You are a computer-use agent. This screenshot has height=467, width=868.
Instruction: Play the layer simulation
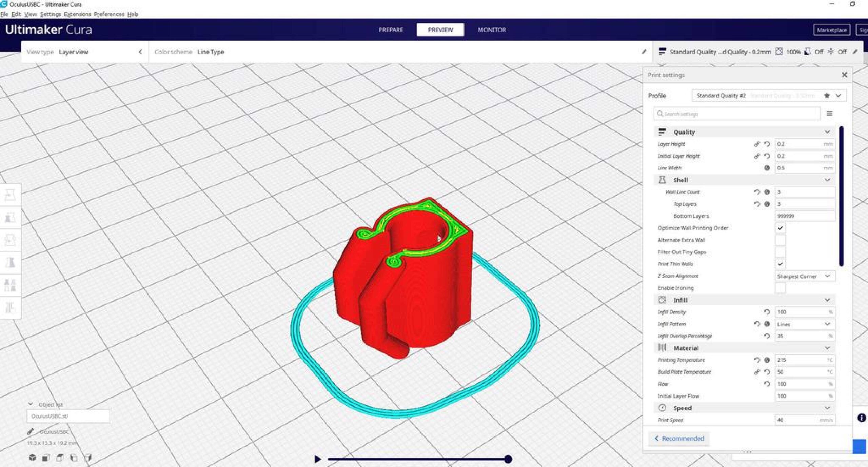(318, 459)
